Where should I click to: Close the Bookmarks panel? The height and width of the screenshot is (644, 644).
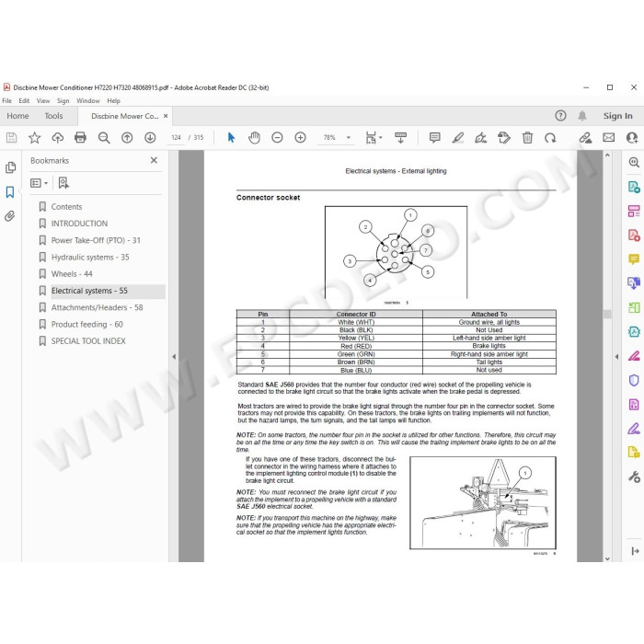click(154, 160)
